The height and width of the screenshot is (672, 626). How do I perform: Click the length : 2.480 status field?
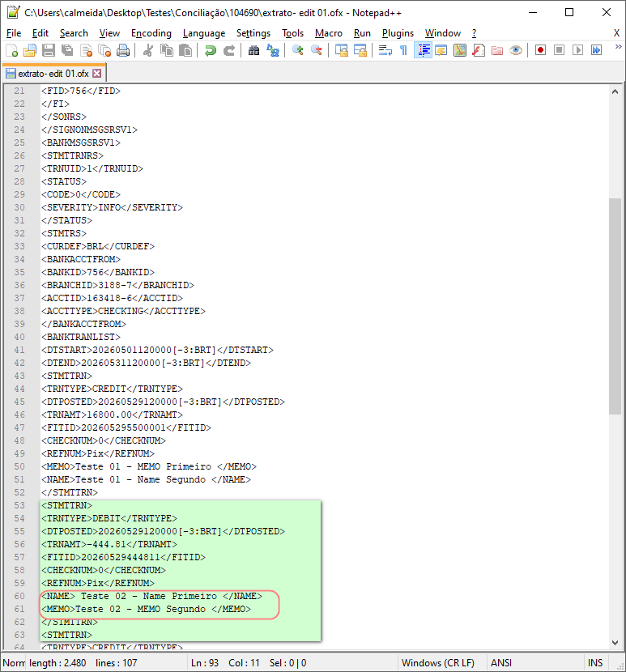click(x=57, y=663)
